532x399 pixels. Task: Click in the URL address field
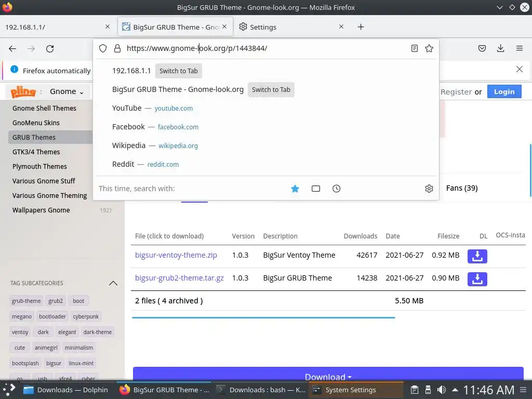(266, 48)
